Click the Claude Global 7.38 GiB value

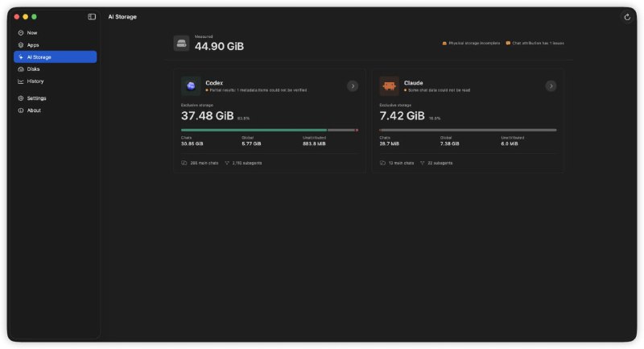(x=450, y=144)
